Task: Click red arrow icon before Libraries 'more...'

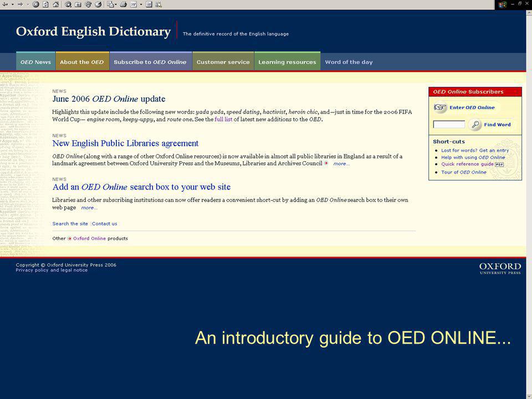Action: 326,163
